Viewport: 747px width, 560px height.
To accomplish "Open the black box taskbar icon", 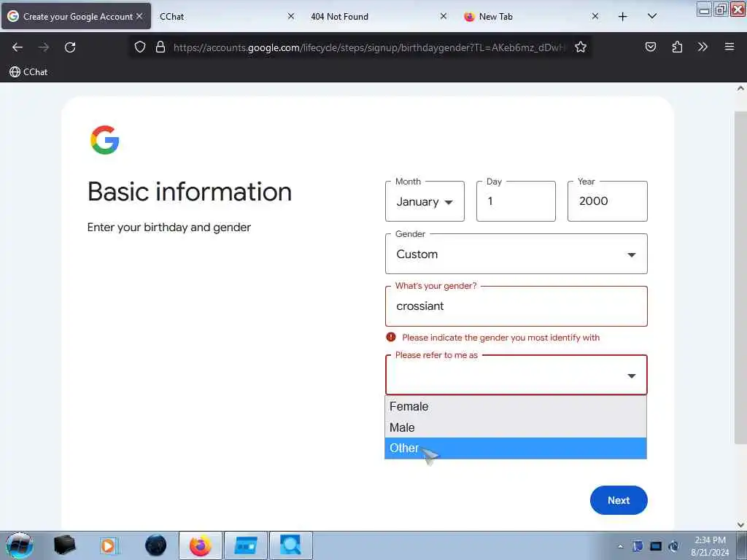I will (64, 545).
